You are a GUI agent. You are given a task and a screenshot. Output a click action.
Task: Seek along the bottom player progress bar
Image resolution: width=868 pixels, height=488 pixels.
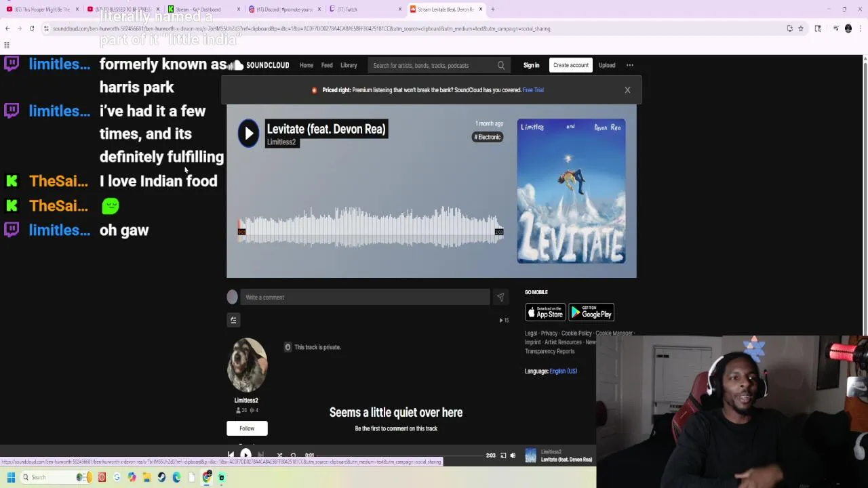(x=400, y=455)
